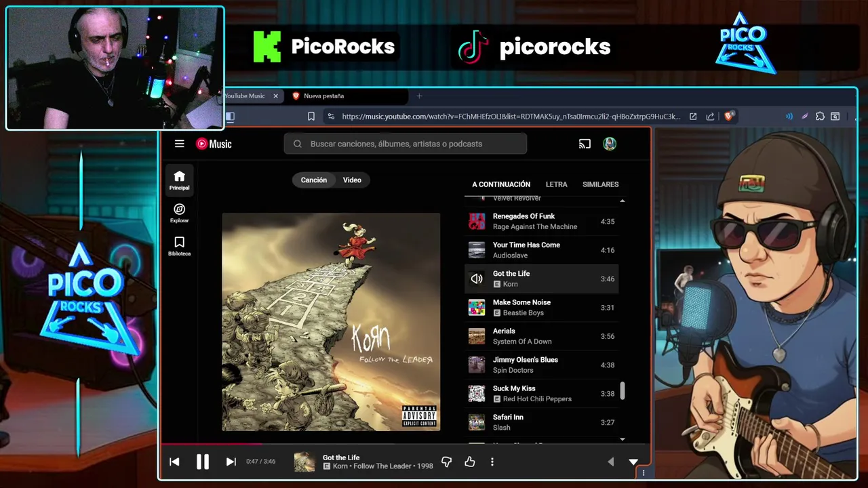
Task: Play Aerials from queue
Action: click(542, 336)
